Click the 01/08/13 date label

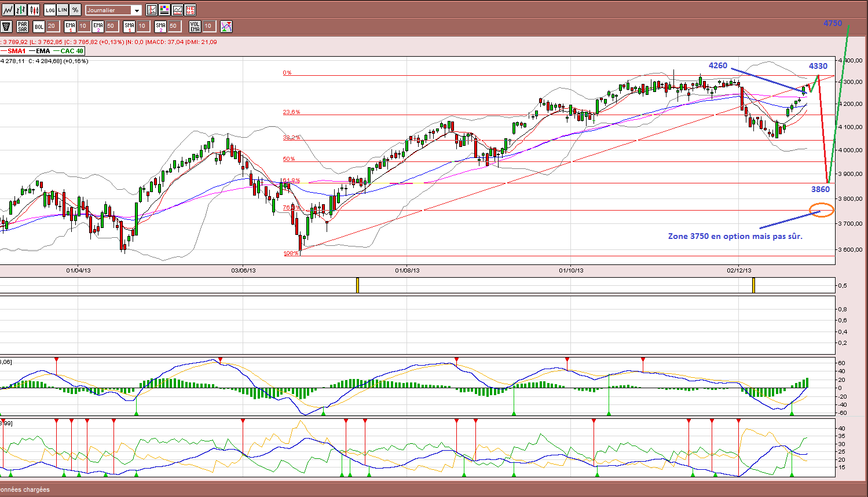coord(408,270)
